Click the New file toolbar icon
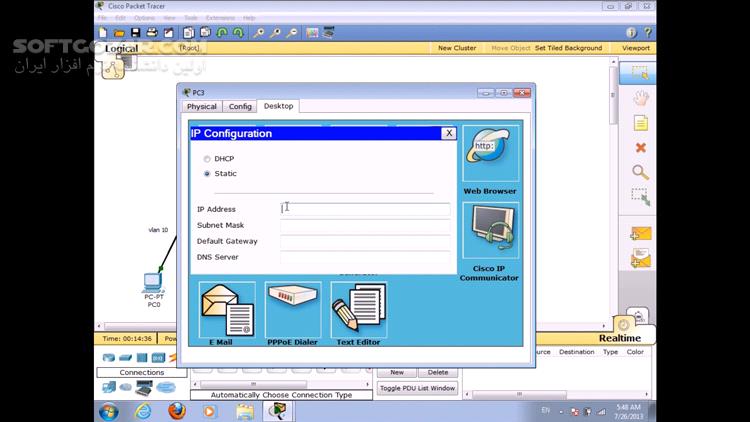Image resolution: width=750 pixels, height=422 pixels. 103,33
